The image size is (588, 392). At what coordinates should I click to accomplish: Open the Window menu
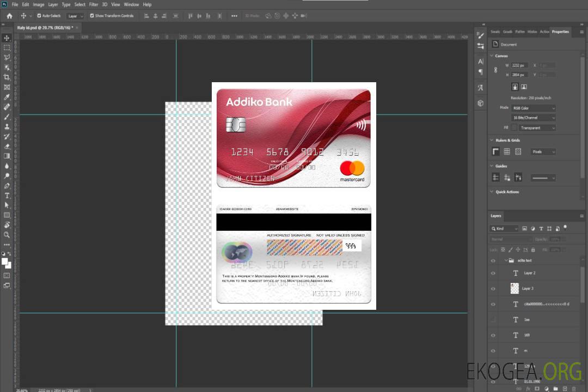point(131,4)
